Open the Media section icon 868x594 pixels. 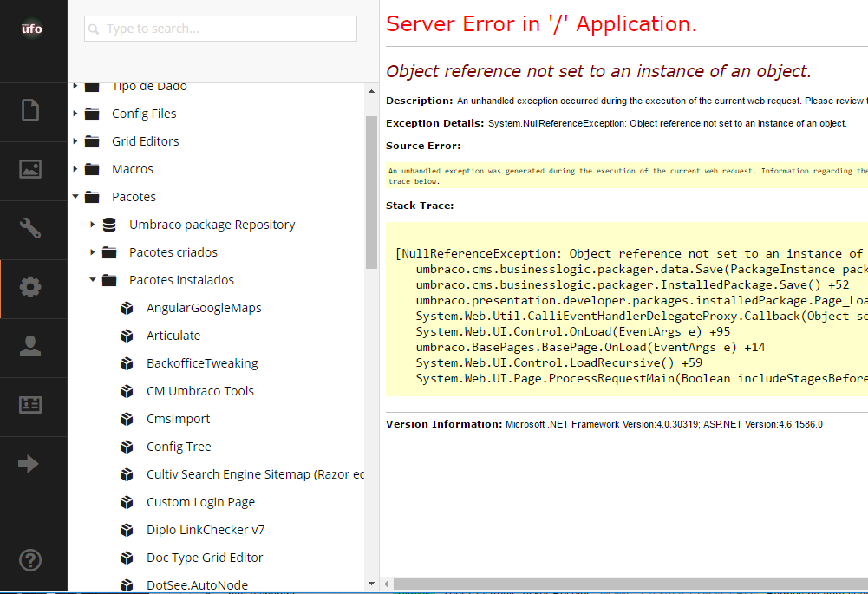click(30, 169)
